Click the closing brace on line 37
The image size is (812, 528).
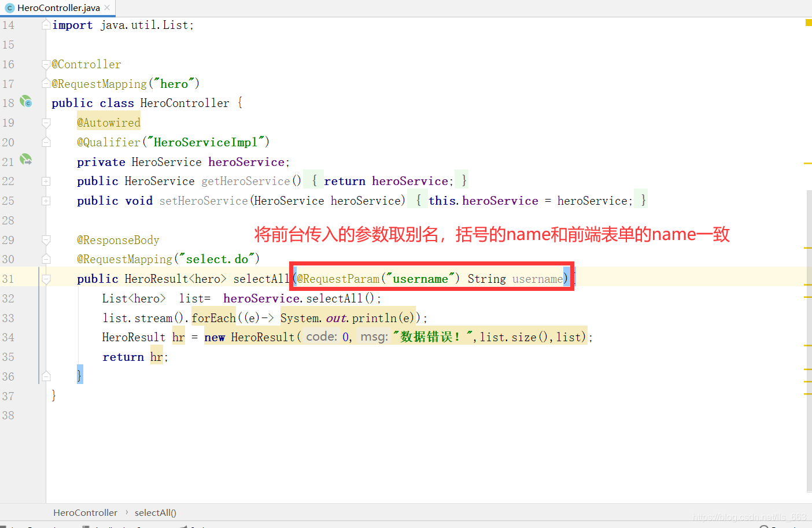click(x=54, y=396)
